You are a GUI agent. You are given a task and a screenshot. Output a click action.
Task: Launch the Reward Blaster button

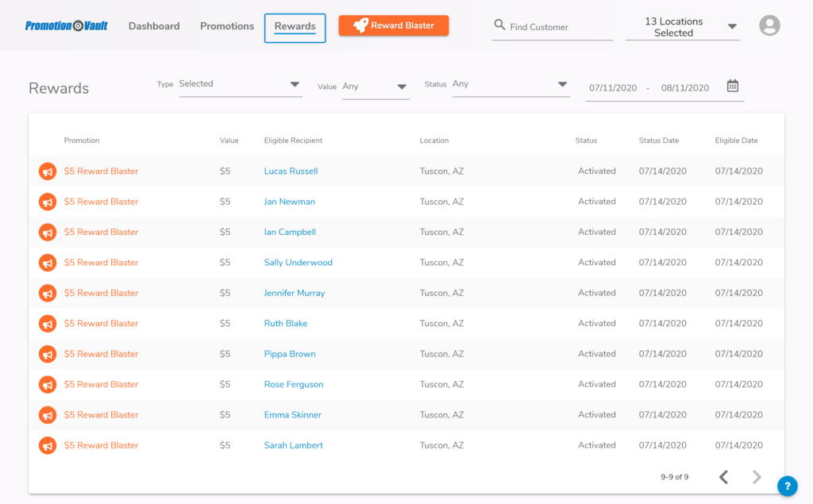[x=394, y=25]
